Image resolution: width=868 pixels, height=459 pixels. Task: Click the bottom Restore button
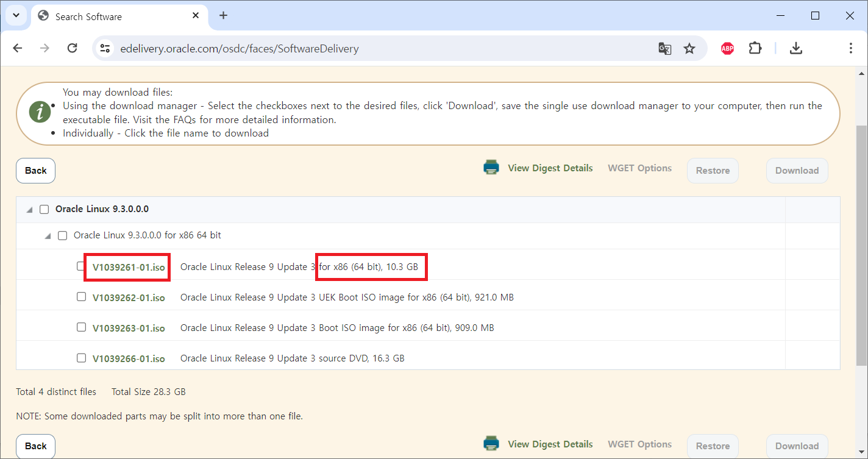pos(713,446)
